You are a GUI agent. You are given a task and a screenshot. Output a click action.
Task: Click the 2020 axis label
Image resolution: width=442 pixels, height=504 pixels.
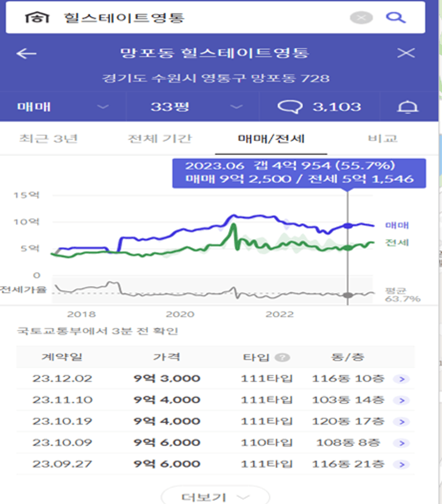pos(180,314)
